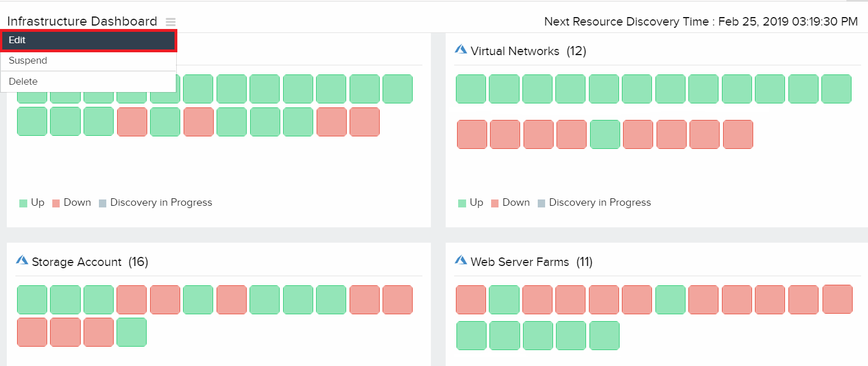Click the Azure icon beside Web Server Farms
868x366 pixels.
(x=461, y=260)
